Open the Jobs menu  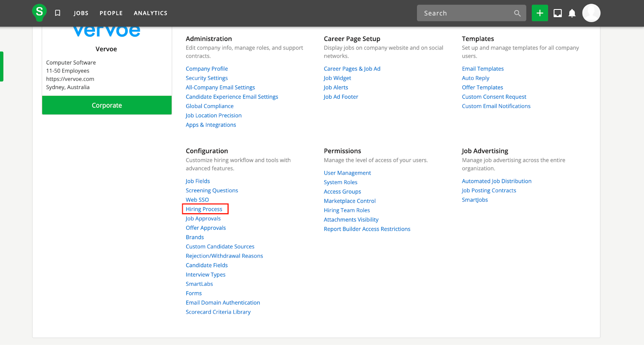(81, 13)
